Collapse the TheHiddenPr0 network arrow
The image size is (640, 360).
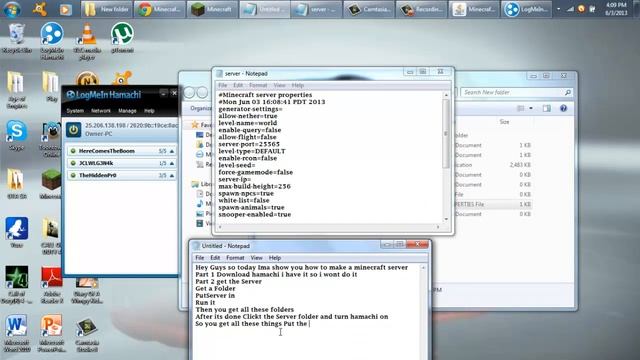coord(172,176)
